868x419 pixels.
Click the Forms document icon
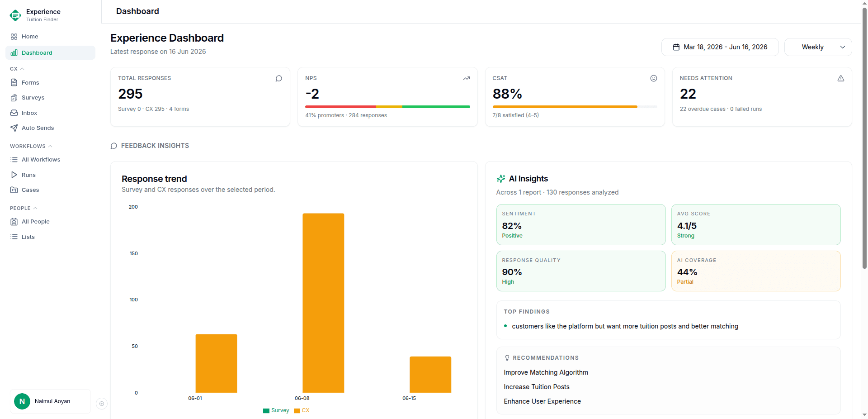pyautogui.click(x=14, y=83)
